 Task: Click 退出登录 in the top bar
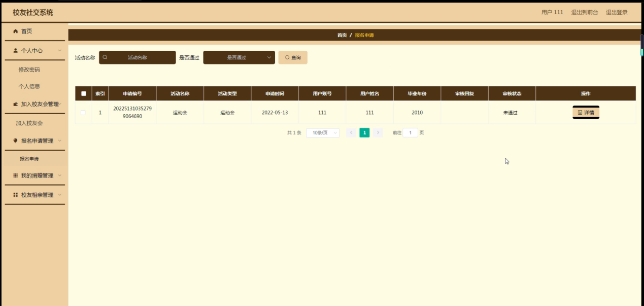617,12
